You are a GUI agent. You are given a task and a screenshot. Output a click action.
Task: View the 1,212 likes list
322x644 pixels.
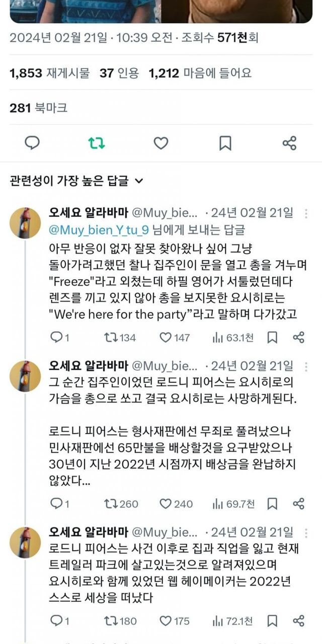click(200, 73)
